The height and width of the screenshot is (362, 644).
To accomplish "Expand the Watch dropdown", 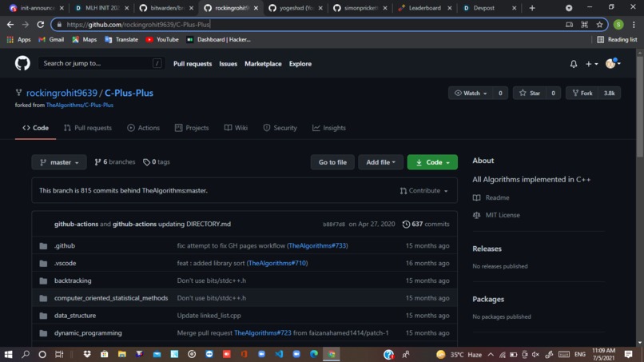I will [x=471, y=93].
